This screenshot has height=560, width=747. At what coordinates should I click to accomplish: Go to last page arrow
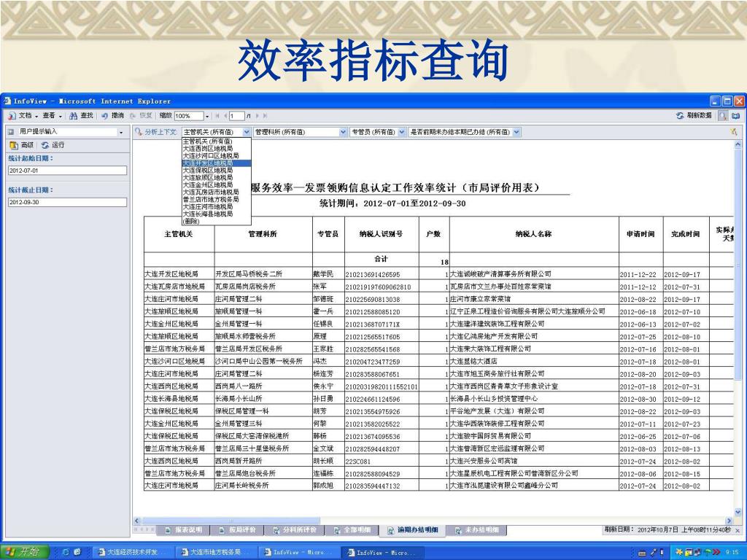tap(265, 116)
